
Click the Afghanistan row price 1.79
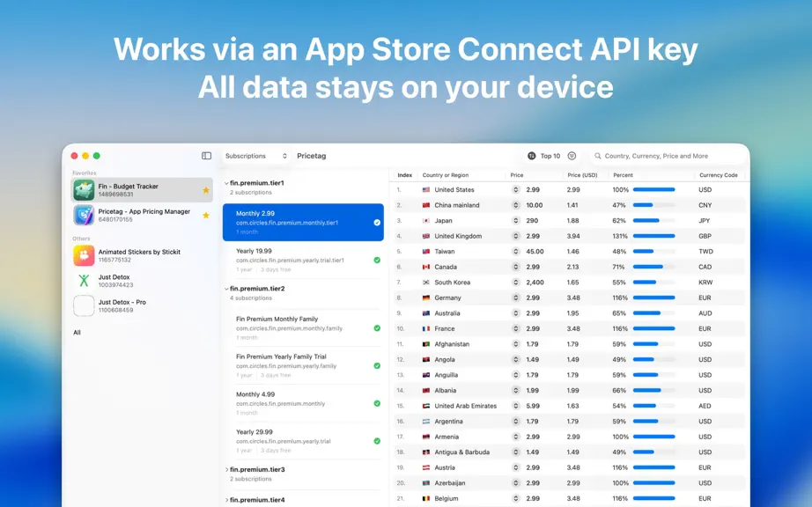(532, 344)
